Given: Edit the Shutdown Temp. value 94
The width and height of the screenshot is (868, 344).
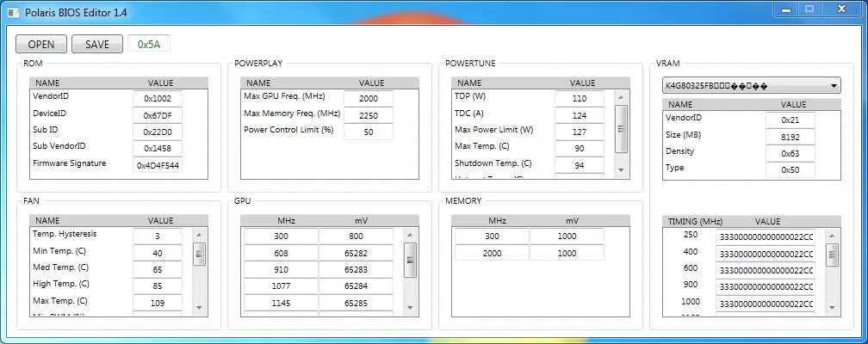Looking at the screenshot, I should [579, 165].
